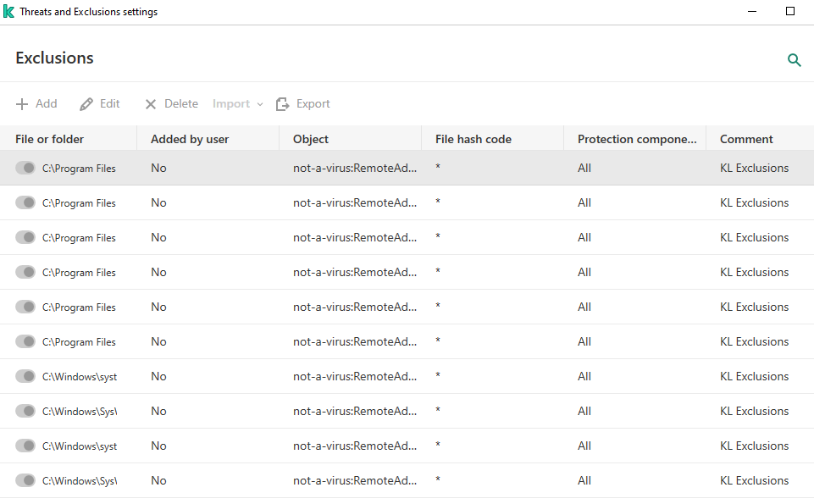Maximize the Threats and Exclusions settings window
The height and width of the screenshot is (504, 814).
coord(790,11)
